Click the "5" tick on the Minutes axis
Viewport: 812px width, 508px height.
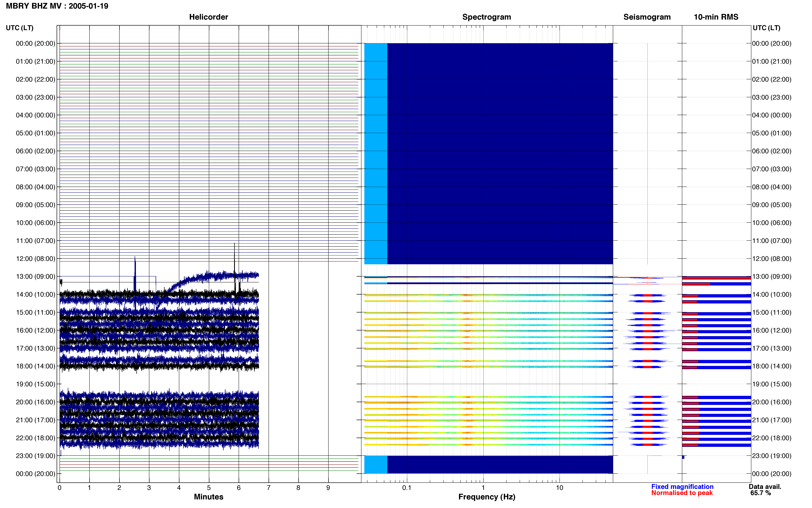[x=209, y=487]
